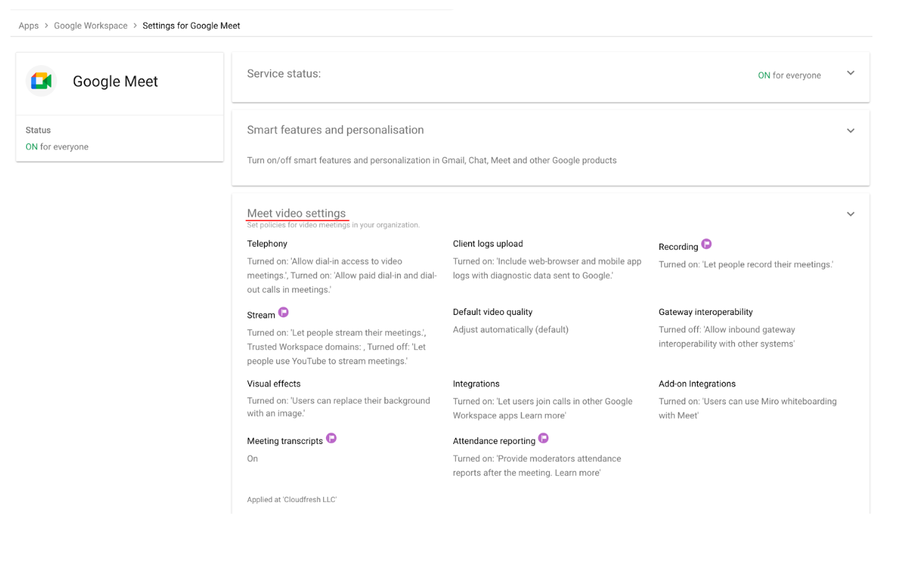Click the 'Users can replace their background' description
905x588 pixels.
click(338, 407)
